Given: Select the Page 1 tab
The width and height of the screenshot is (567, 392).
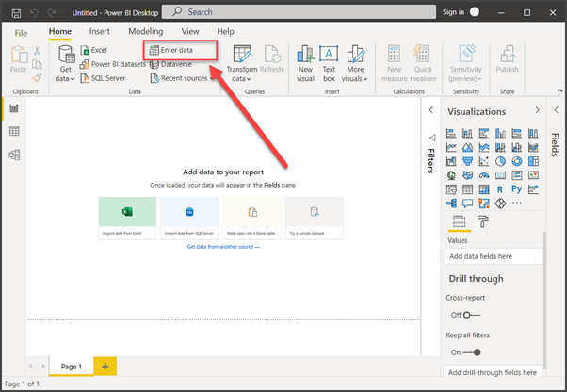Looking at the screenshot, I should tap(72, 367).
